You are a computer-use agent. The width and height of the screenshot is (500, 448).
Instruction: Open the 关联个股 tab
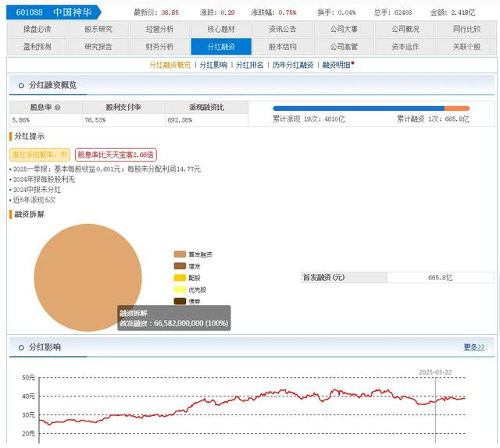[467, 47]
